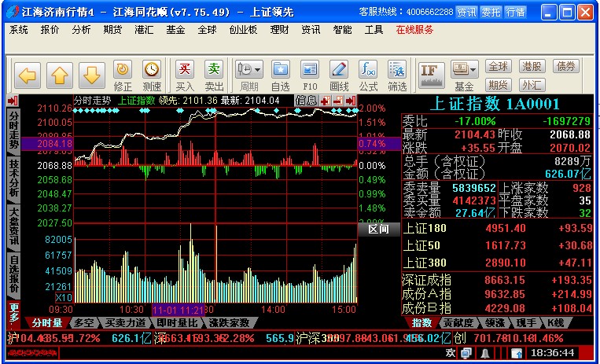Click the 11-01 11:21 time cursor marker

tap(179, 309)
